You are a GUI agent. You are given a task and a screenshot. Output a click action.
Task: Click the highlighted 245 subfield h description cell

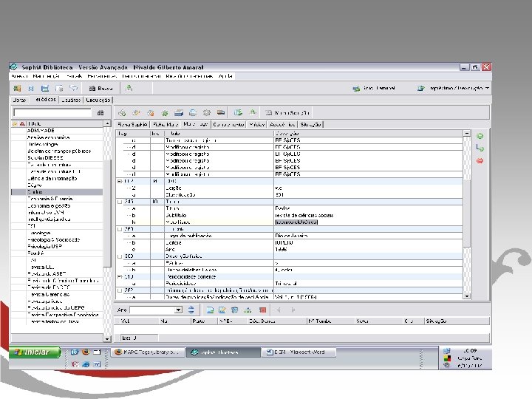[x=368, y=222]
